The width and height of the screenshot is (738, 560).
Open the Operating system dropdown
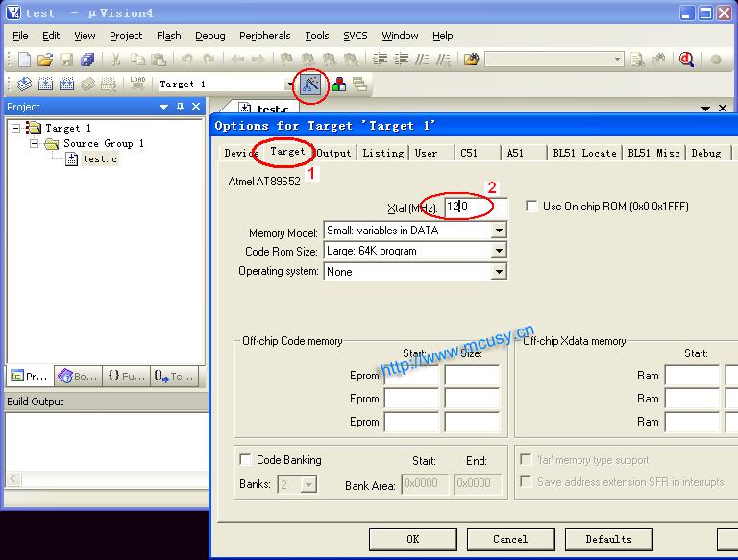pos(499,272)
